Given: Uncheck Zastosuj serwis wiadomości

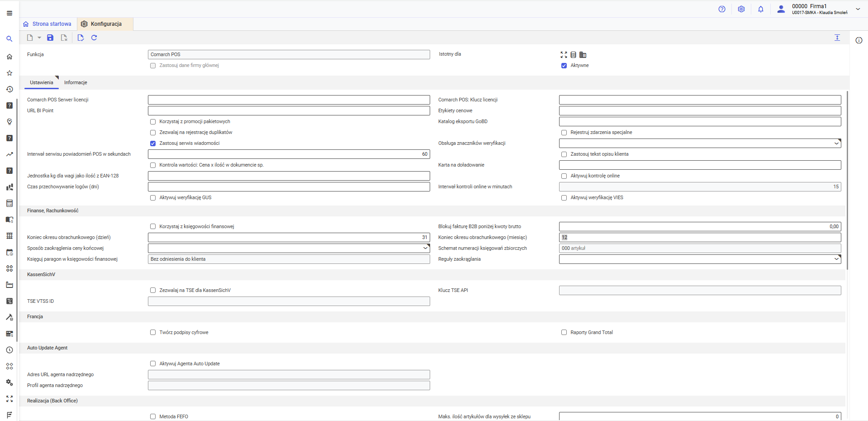Looking at the screenshot, I should click(153, 144).
